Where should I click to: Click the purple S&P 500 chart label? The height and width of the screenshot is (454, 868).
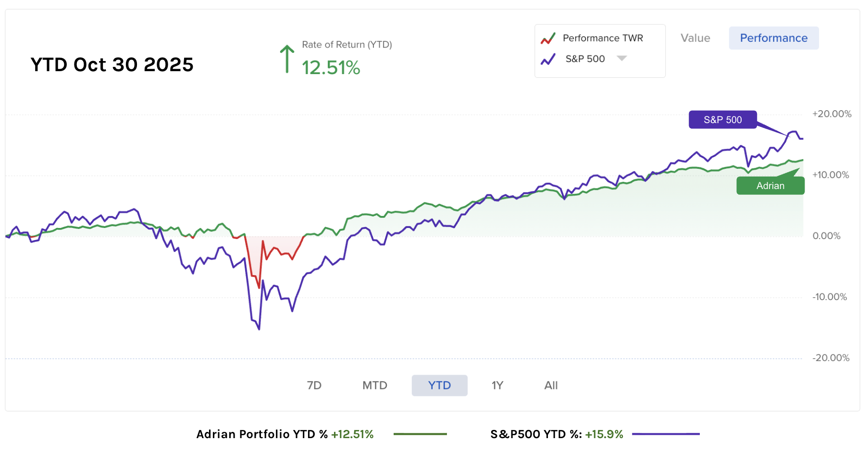(722, 120)
